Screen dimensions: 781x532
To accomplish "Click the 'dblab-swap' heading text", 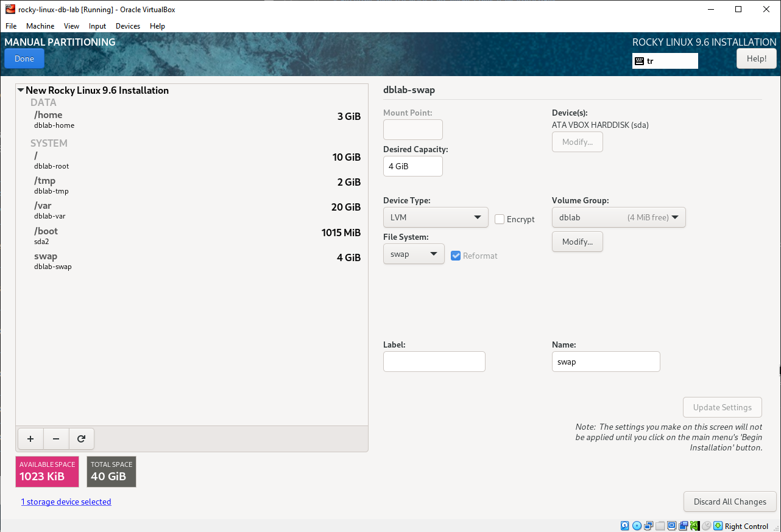I will click(409, 90).
